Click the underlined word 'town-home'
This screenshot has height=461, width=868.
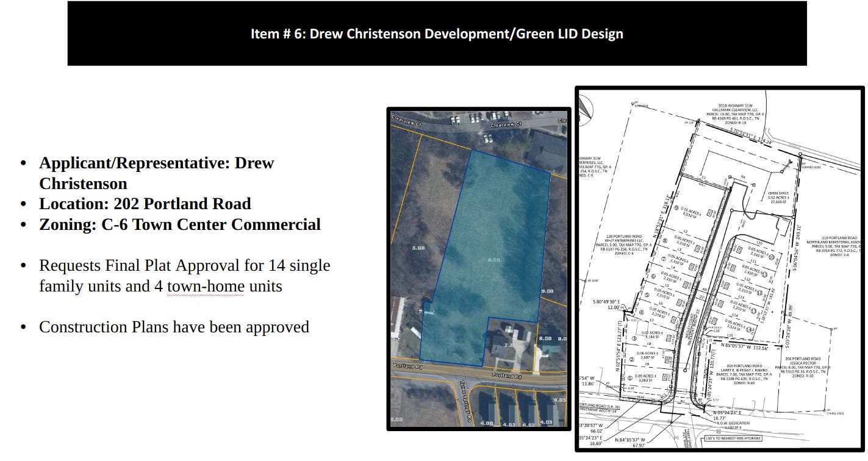206,286
